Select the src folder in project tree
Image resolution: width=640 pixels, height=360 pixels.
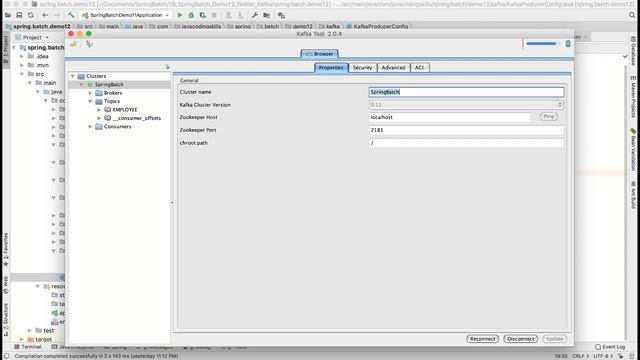click(36, 74)
